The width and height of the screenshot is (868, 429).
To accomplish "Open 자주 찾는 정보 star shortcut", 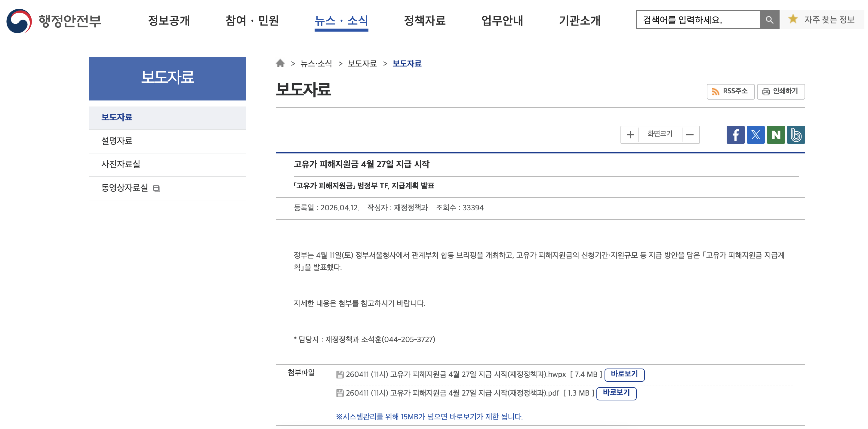I will (x=822, y=20).
